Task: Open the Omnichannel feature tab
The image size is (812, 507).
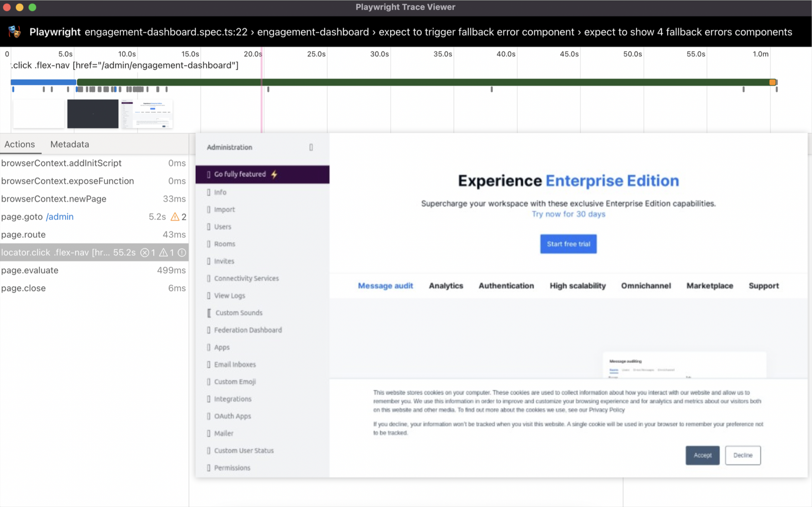Action: point(646,286)
